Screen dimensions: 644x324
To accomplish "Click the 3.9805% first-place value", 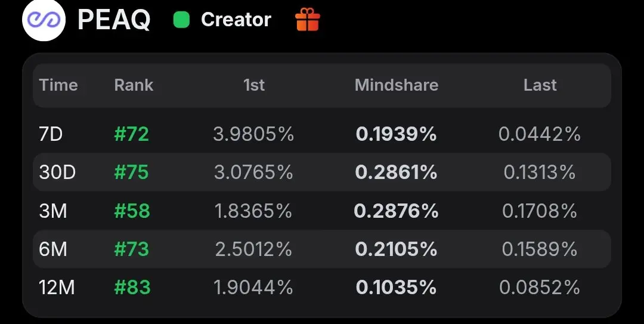I will pos(253,134).
